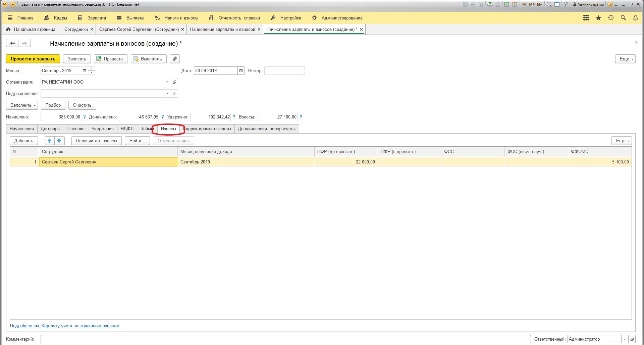Image resolution: width=644 pixels, height=345 pixels.
Task: Open Favorites star icon
Action: coord(598,18)
